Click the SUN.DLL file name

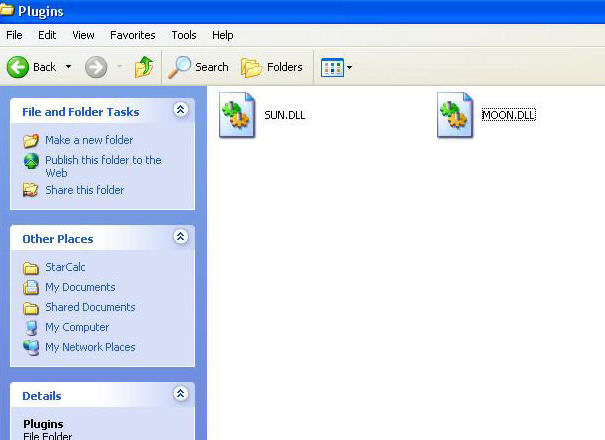point(285,115)
